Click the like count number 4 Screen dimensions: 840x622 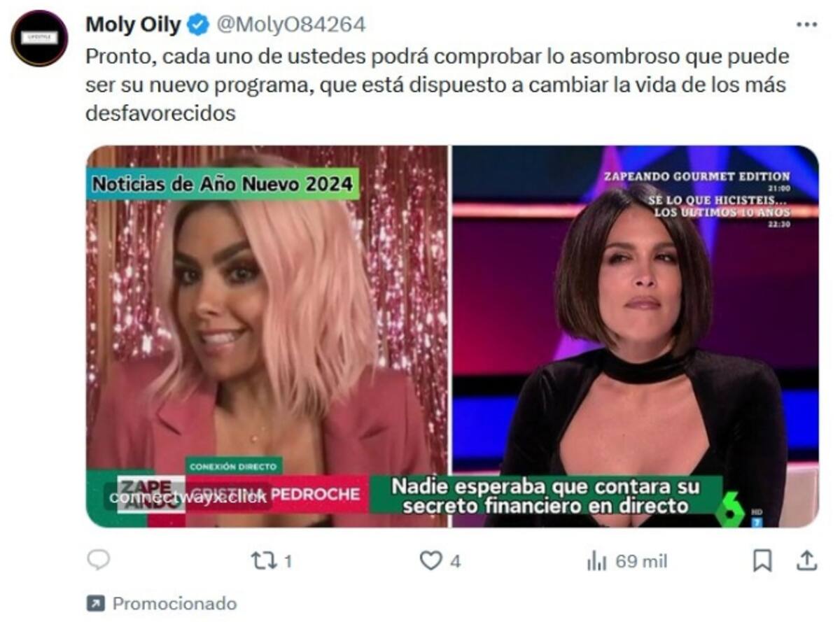tap(455, 561)
